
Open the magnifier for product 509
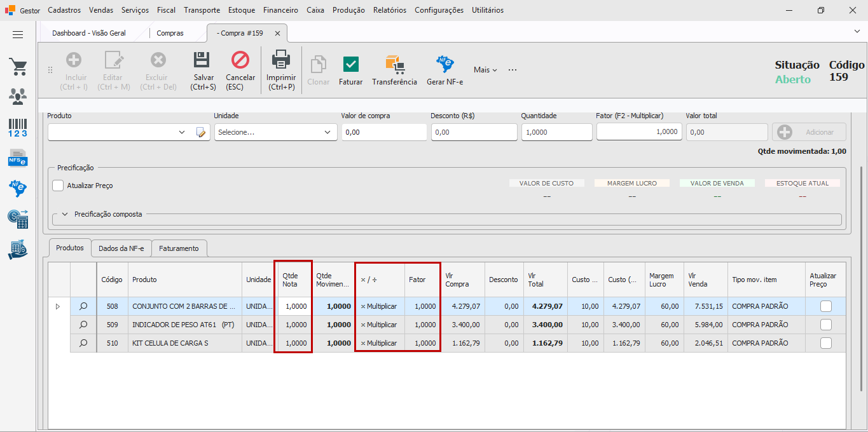83,325
